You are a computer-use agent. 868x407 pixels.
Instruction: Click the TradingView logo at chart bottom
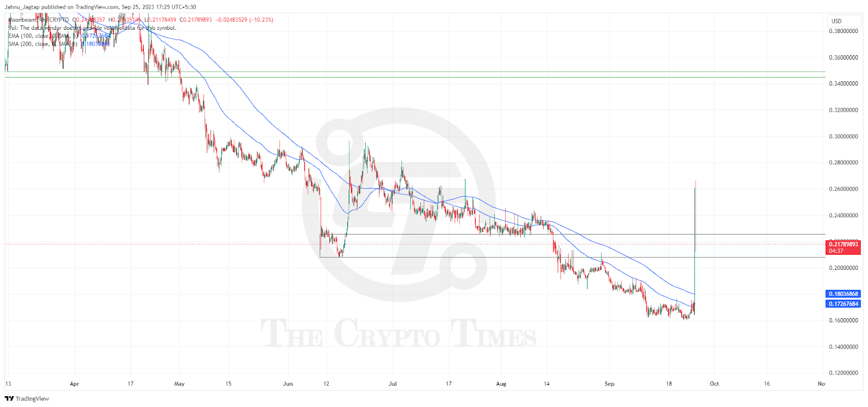coord(27,399)
